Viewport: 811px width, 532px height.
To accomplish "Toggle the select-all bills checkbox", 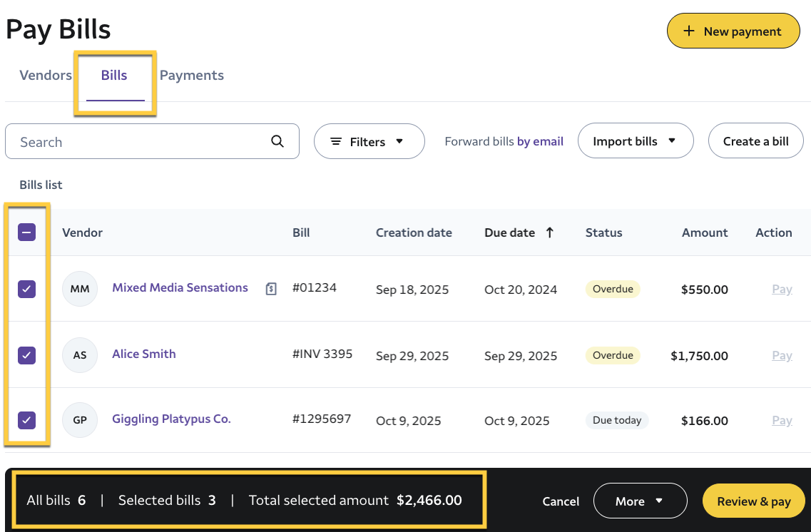I will coord(26,232).
